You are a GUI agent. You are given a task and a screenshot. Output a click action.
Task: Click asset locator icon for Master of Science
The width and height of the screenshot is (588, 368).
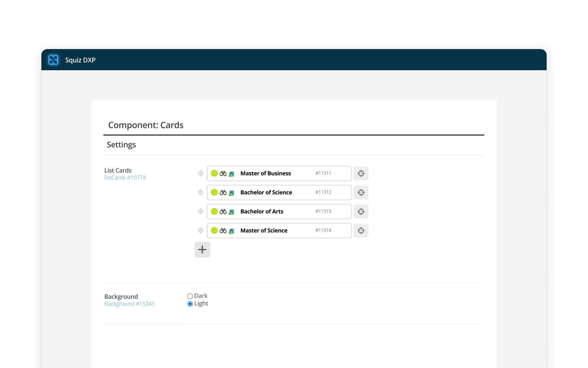[x=361, y=230]
